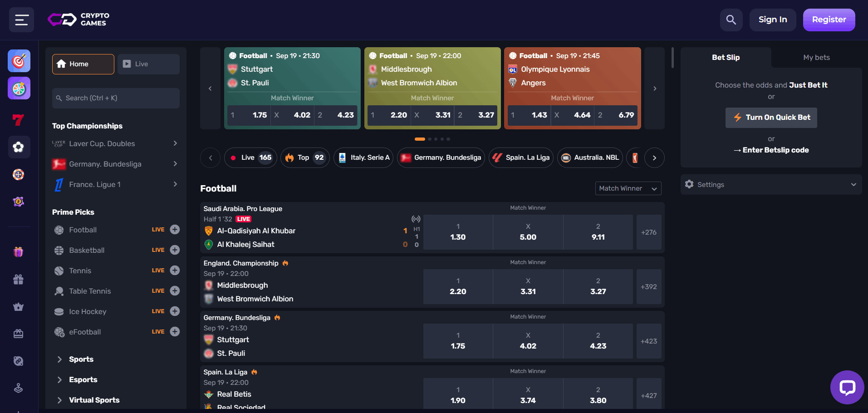The width and height of the screenshot is (868, 413).
Task: Open the red seven slots icon
Action: [x=19, y=120]
